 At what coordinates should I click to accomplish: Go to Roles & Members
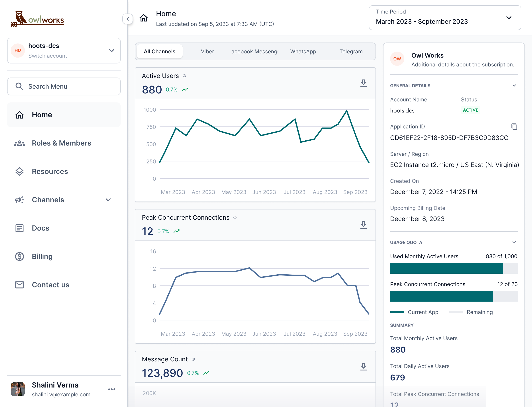point(61,143)
